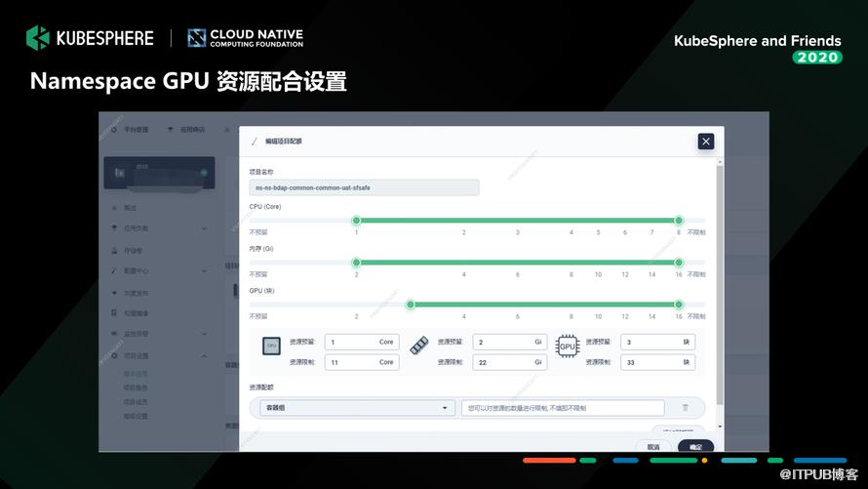Click the 取消 cancel button
Screen dimensions: 868x489
point(653,446)
